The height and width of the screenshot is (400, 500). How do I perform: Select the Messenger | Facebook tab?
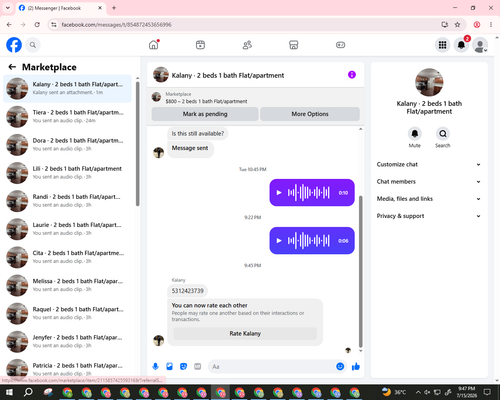click(x=61, y=8)
